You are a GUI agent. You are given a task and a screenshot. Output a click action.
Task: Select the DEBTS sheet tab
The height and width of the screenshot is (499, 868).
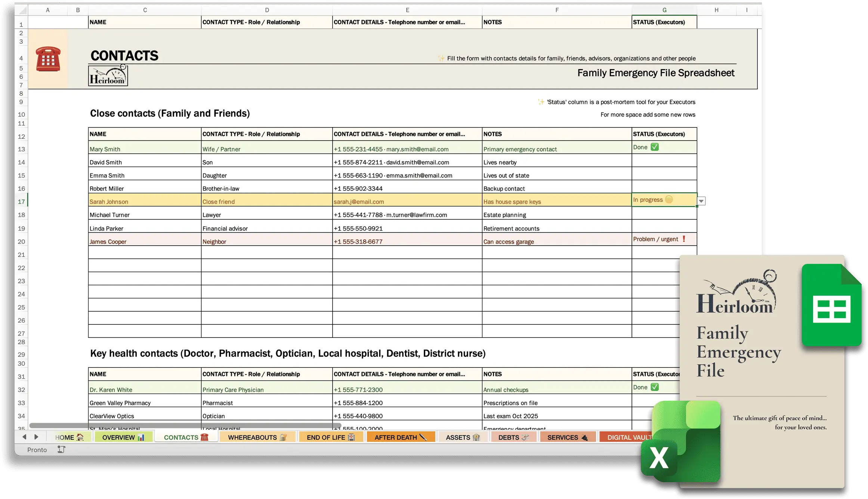(513, 437)
